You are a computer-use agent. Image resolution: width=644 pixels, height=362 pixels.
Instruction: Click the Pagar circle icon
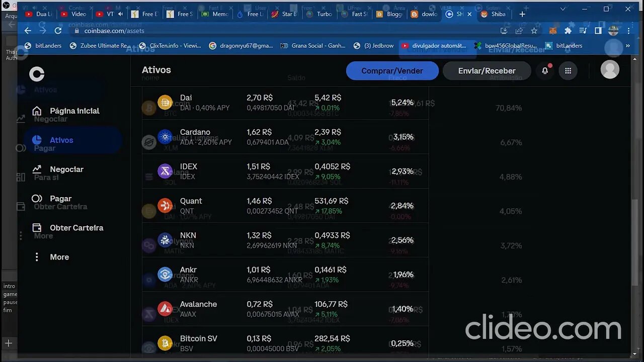pos(37,198)
